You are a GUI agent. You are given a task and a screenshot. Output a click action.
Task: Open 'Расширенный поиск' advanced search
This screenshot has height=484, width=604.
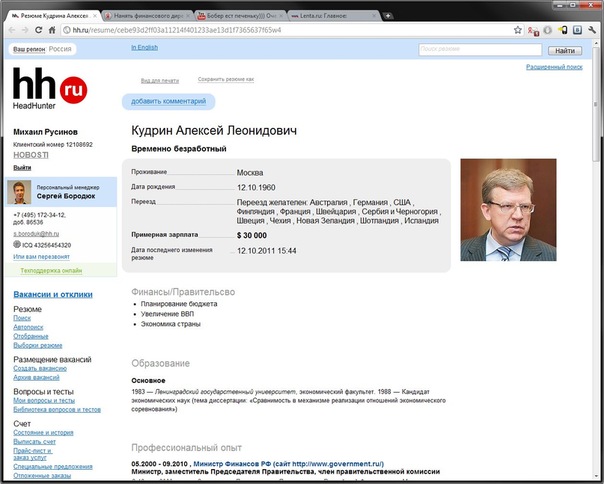(554, 67)
